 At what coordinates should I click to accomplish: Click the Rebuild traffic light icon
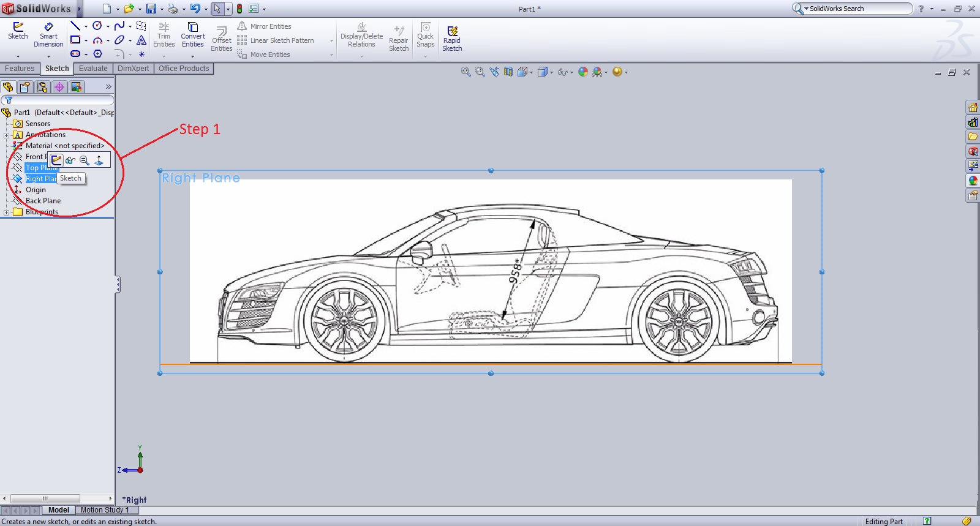pos(239,9)
